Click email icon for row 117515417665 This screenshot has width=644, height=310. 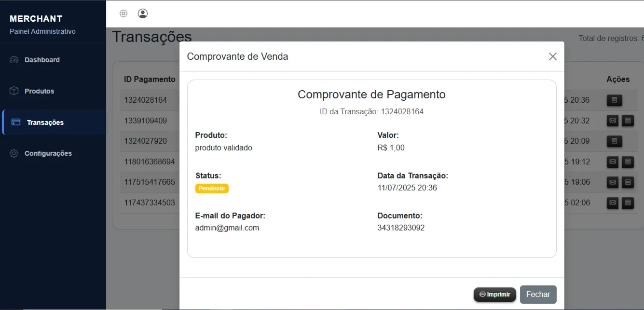click(x=613, y=182)
